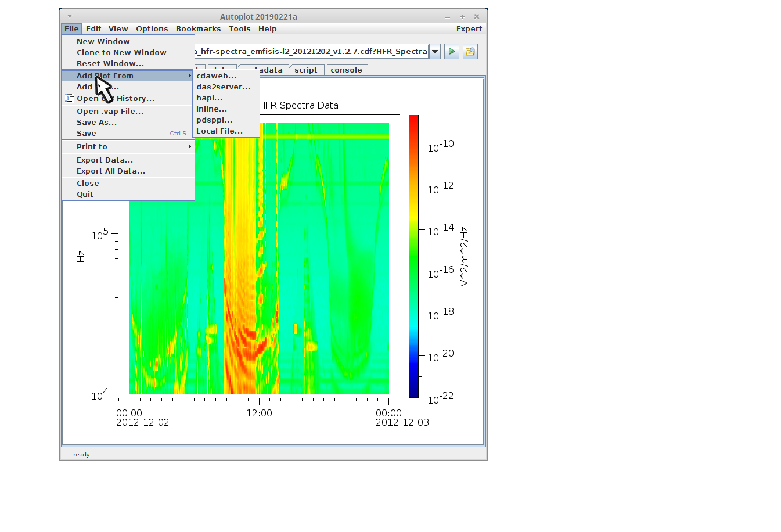Click the green play button to plot
Viewport: 781px width, 532px height.
[451, 52]
